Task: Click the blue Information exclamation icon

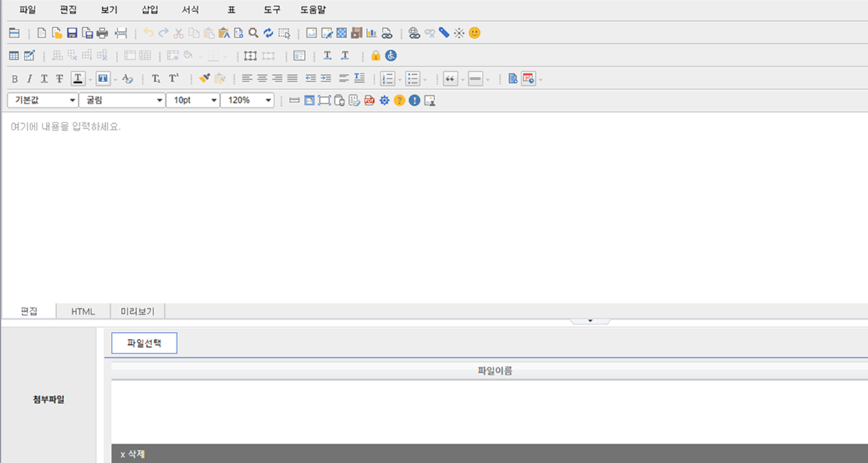Action: pos(414,101)
